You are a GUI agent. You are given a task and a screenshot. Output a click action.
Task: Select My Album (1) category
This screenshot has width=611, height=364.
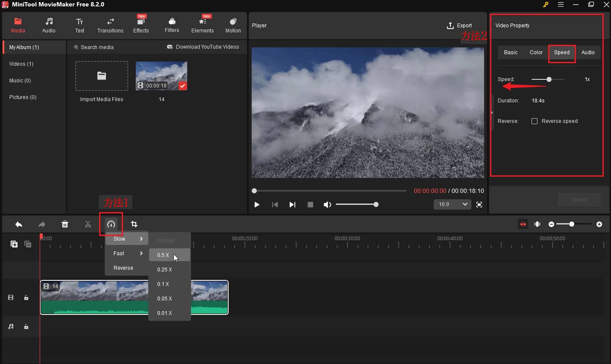(x=34, y=47)
